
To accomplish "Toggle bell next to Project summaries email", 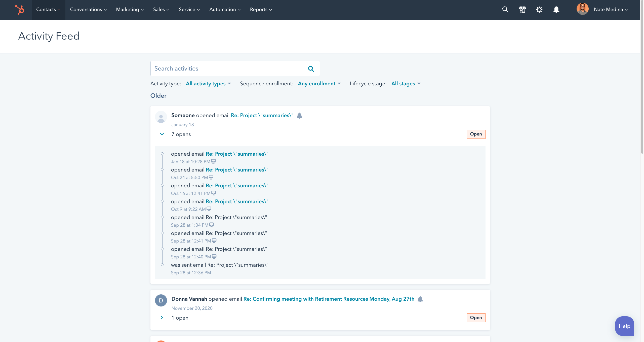I will tap(299, 116).
